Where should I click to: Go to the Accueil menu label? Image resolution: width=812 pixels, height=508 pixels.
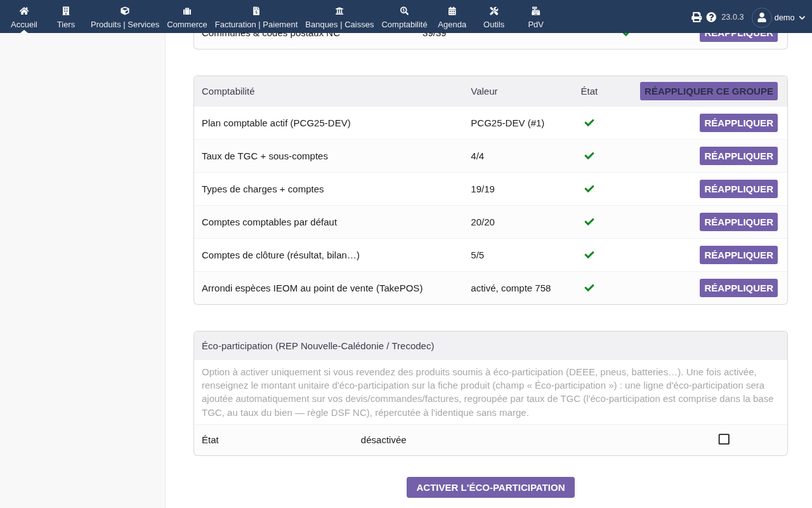[x=24, y=24]
